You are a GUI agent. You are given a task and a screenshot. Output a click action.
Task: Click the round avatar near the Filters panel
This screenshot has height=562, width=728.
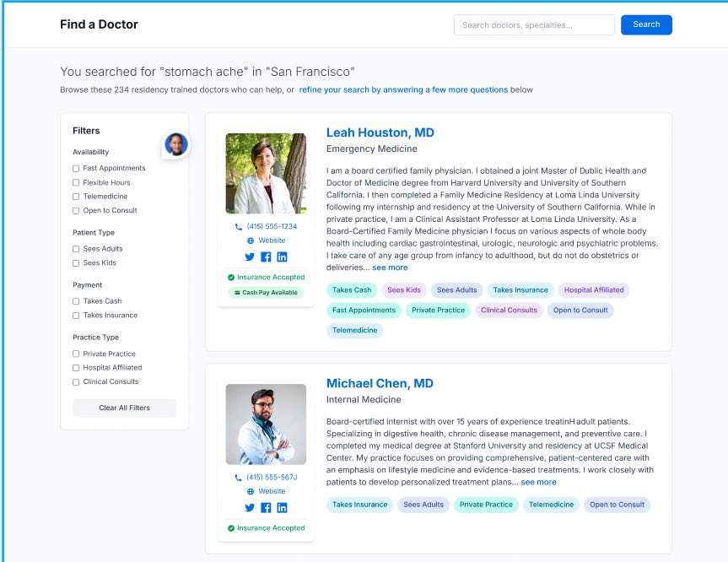(x=175, y=143)
